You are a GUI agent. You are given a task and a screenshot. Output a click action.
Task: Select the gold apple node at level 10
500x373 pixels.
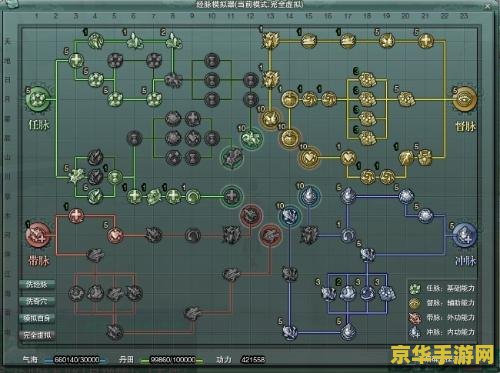pos(290,138)
